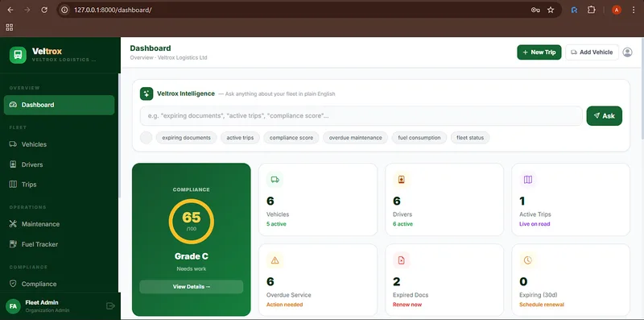Click the driver badge icon on Drivers card

point(401,179)
